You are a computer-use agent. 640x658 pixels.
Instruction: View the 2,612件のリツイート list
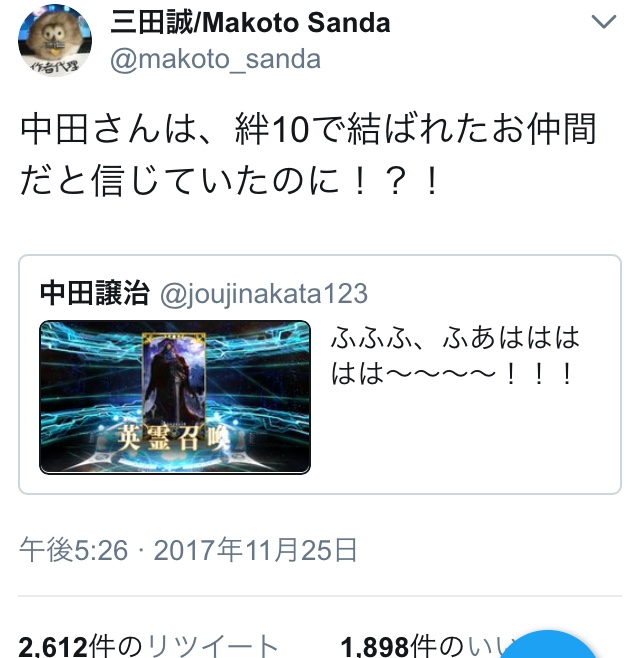[149, 645]
